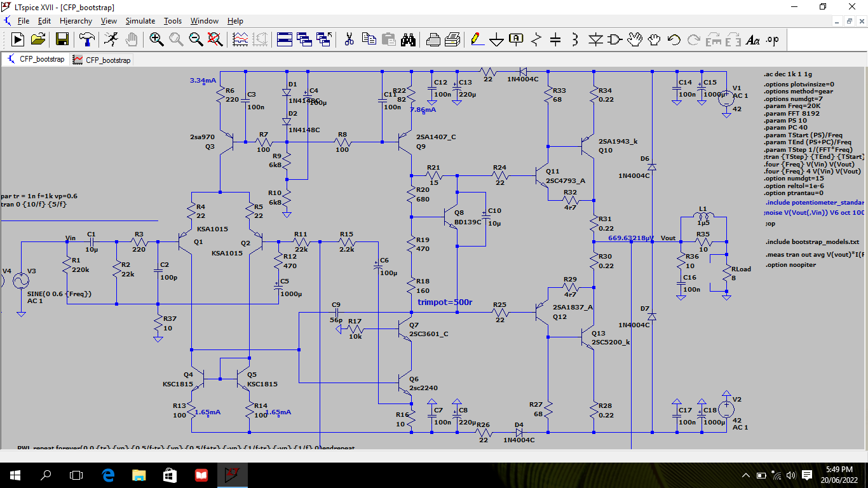Switch to CFP_bootstrap schematic tab
Viewport: 868px width, 488px height.
[36, 60]
